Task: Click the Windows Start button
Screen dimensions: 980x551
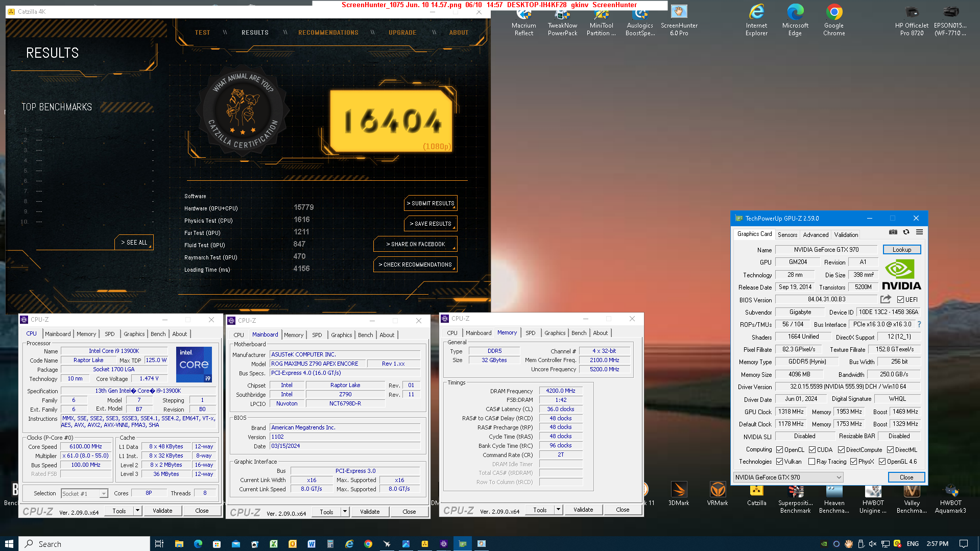Action: pyautogui.click(x=9, y=544)
